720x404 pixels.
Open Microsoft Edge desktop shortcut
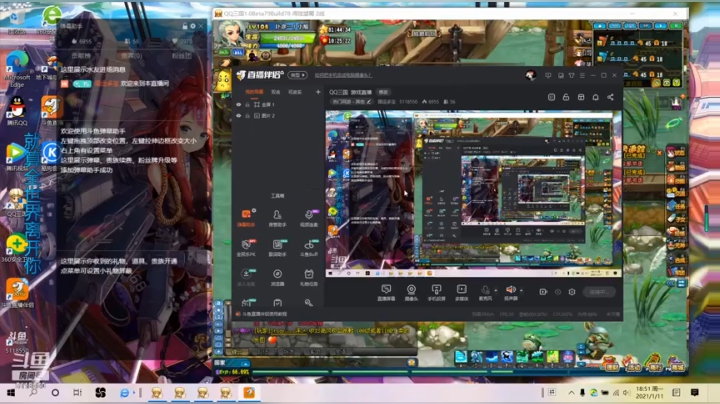(x=17, y=69)
